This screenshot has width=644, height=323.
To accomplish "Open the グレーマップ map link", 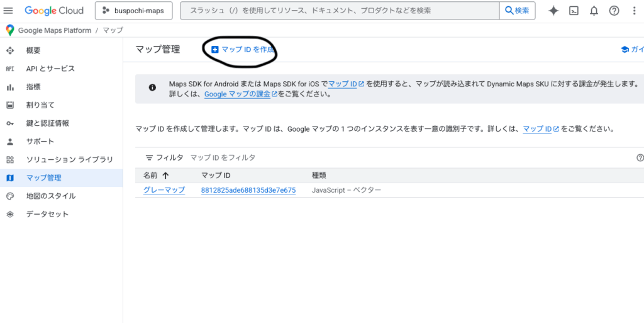I will (164, 190).
